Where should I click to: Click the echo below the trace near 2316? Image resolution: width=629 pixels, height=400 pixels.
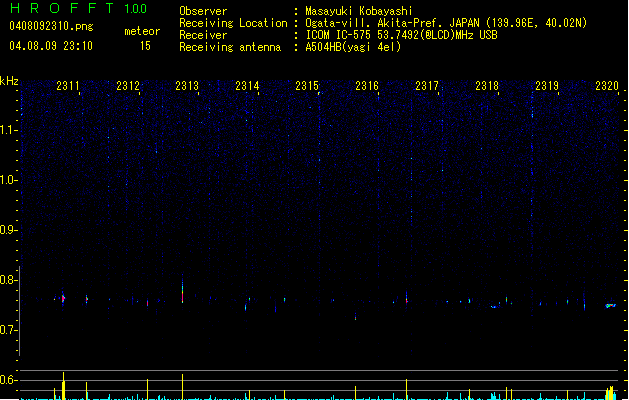click(x=355, y=317)
